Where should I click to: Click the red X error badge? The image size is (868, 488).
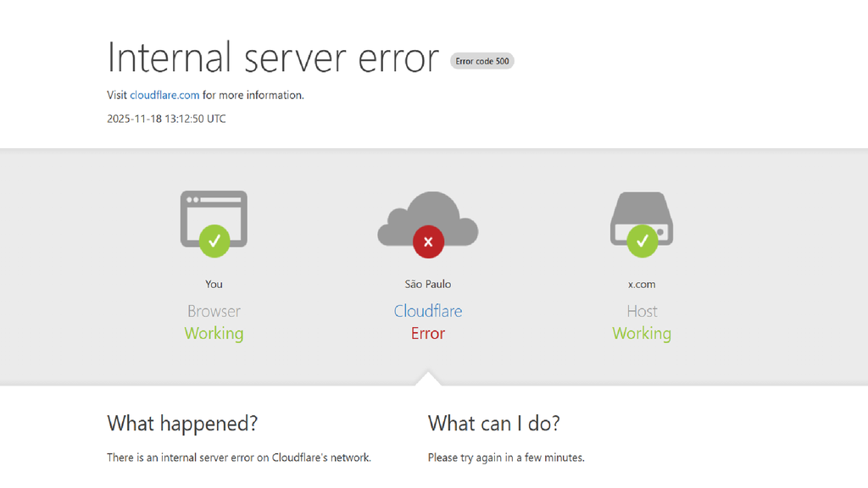(428, 242)
